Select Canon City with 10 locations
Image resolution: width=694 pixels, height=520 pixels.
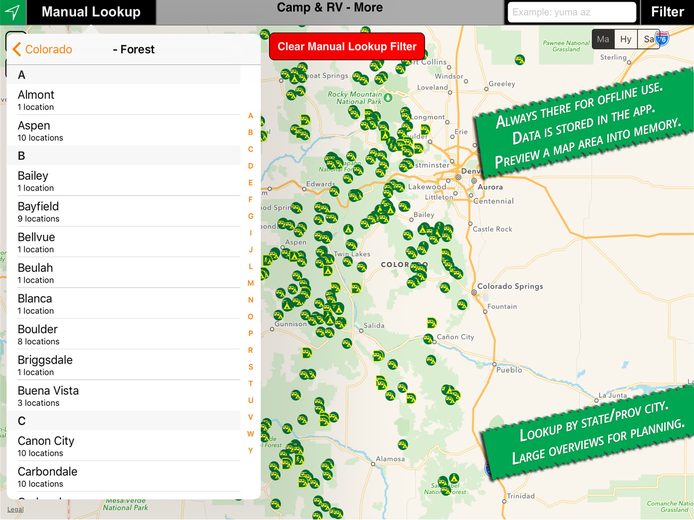(124, 447)
